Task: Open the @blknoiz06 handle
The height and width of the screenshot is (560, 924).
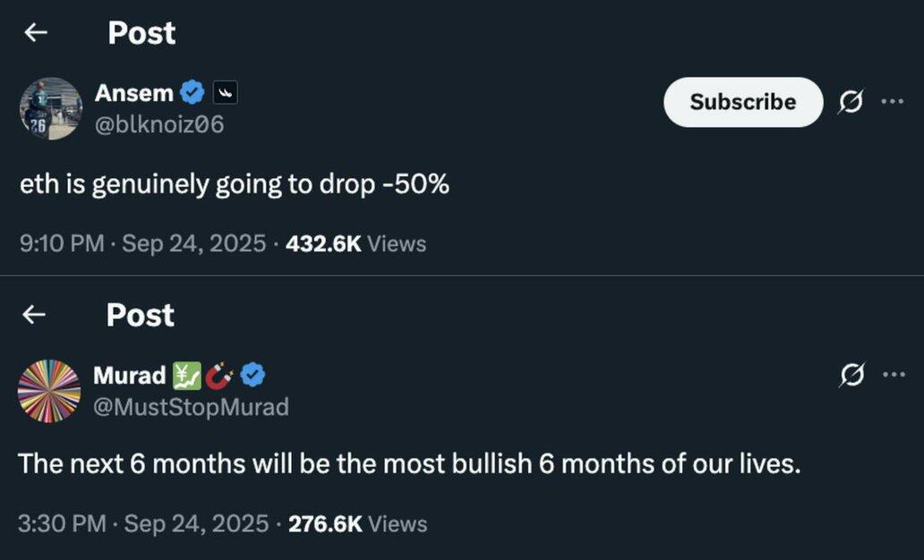Action: [x=159, y=124]
